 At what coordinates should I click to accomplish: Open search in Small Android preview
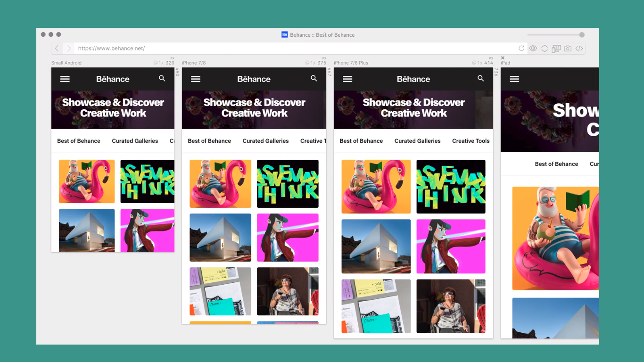point(162,79)
